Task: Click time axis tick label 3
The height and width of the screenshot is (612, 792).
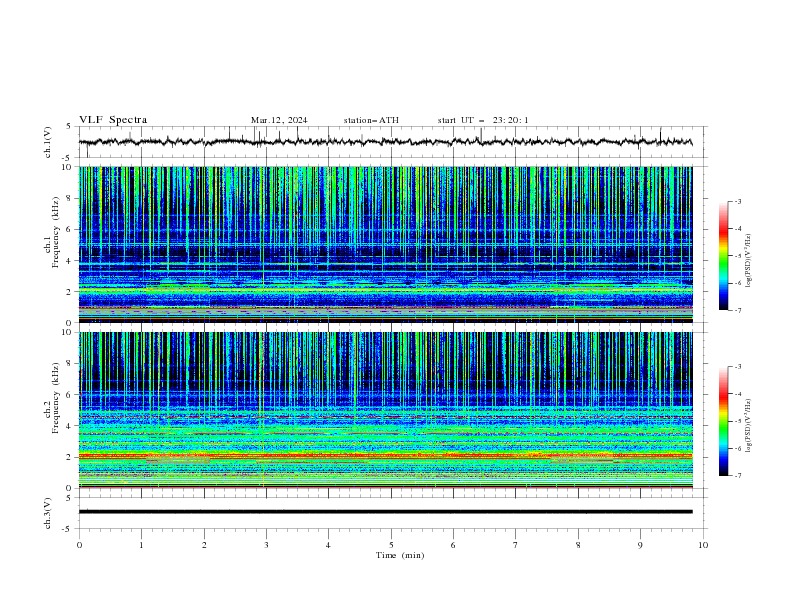Action: coord(266,545)
